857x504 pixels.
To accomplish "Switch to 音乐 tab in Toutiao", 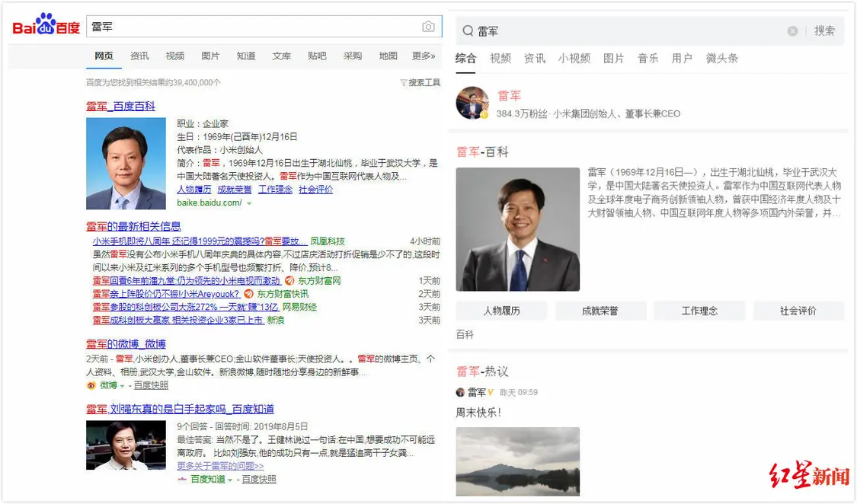I will pyautogui.click(x=648, y=59).
